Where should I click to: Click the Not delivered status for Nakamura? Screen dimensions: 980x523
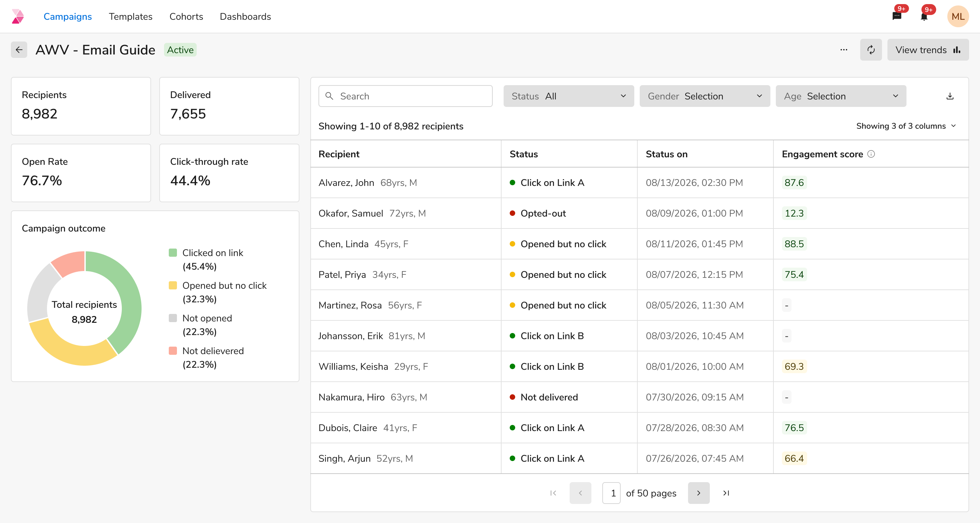544,397
